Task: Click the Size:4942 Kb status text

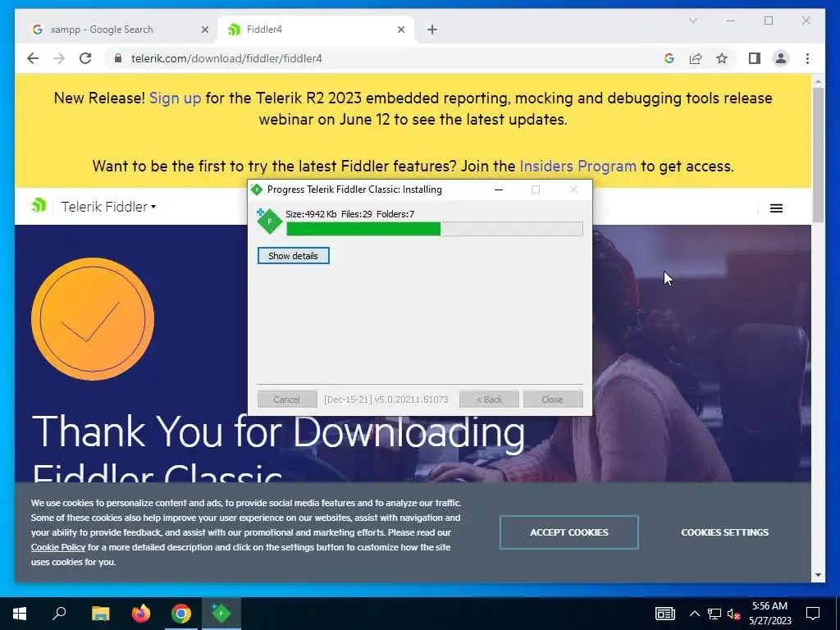Action: coord(311,214)
